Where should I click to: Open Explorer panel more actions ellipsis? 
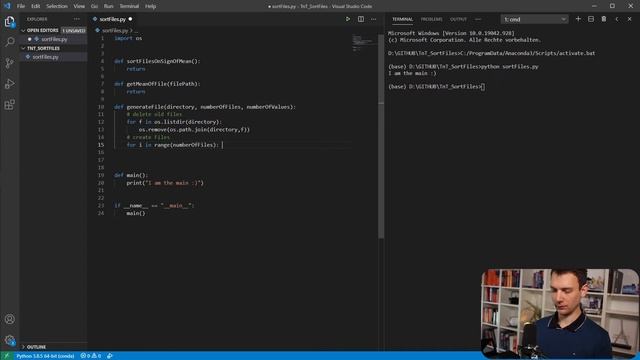coord(77,19)
